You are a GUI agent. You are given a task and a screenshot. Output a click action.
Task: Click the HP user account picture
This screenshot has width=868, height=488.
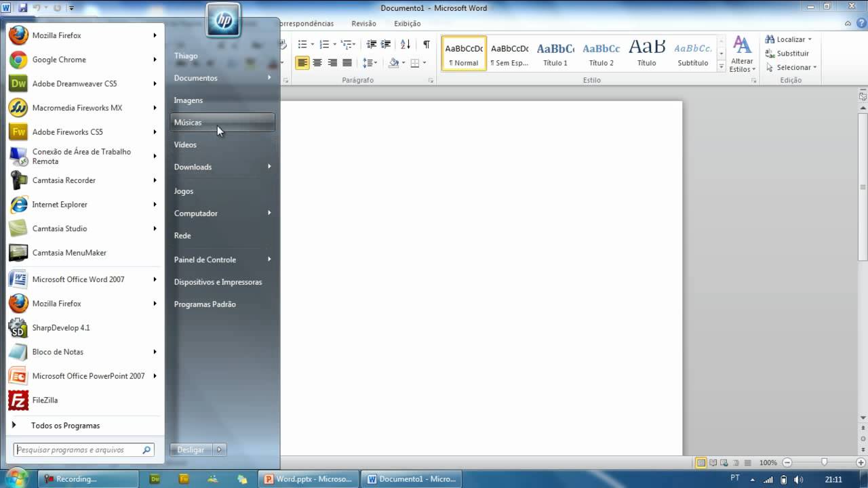point(224,21)
